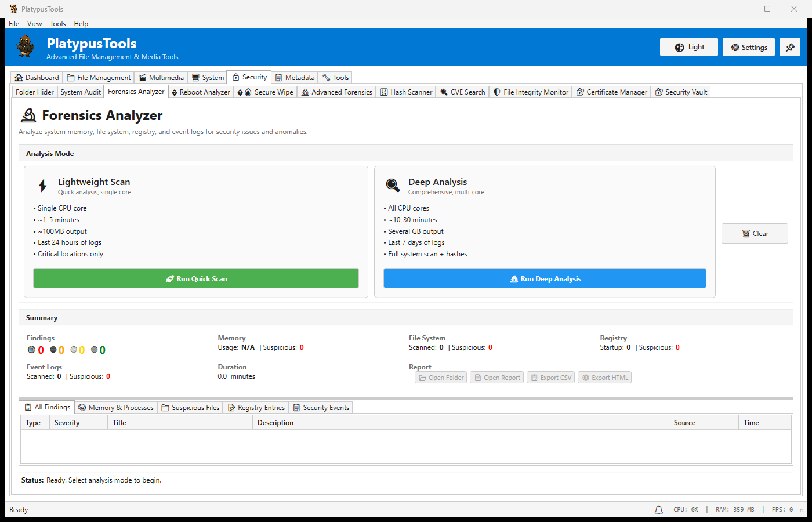Screen dimensions: 812x522
Task: Switch to the Hash Scanner tab
Action: click(x=406, y=92)
